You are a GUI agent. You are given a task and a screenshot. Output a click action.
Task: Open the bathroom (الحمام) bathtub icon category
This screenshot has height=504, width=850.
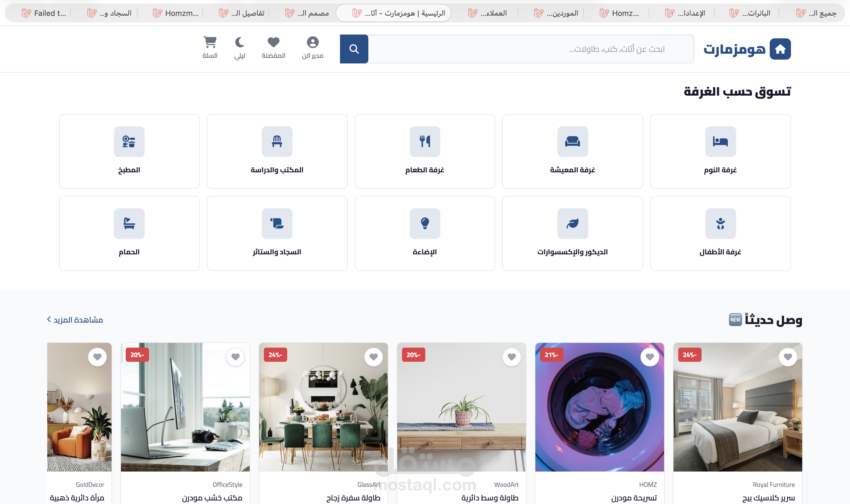click(129, 223)
